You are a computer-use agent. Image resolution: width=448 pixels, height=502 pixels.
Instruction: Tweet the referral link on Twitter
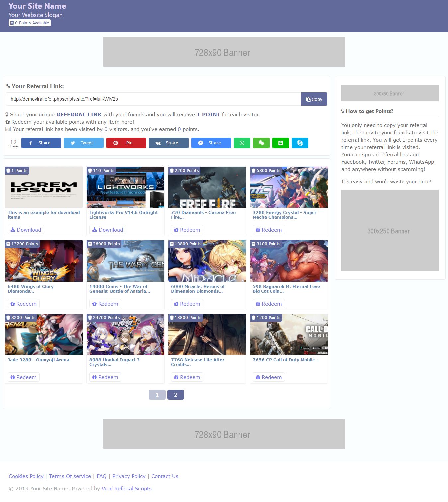pos(84,143)
